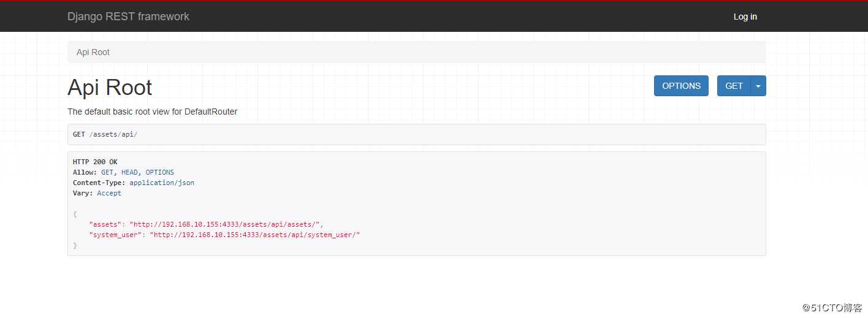Viewport: 868px width, 318px height.
Task: Click the Content-Type application/json header
Action: click(x=134, y=183)
